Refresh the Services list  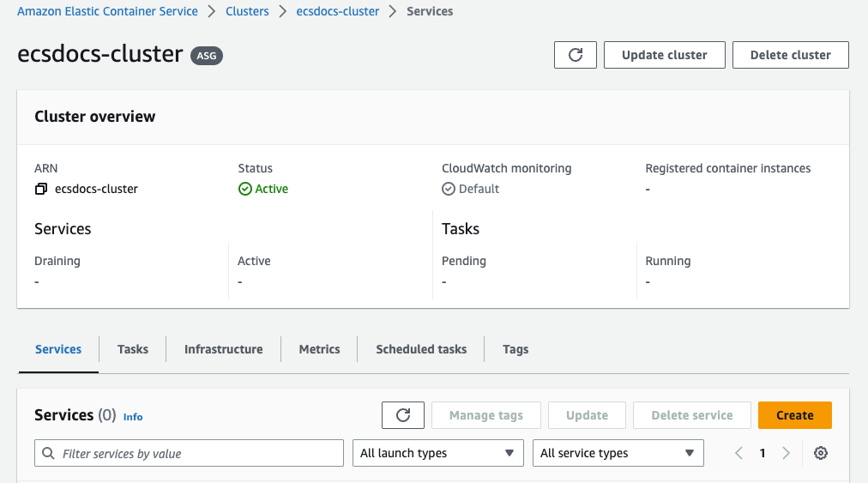tap(403, 415)
